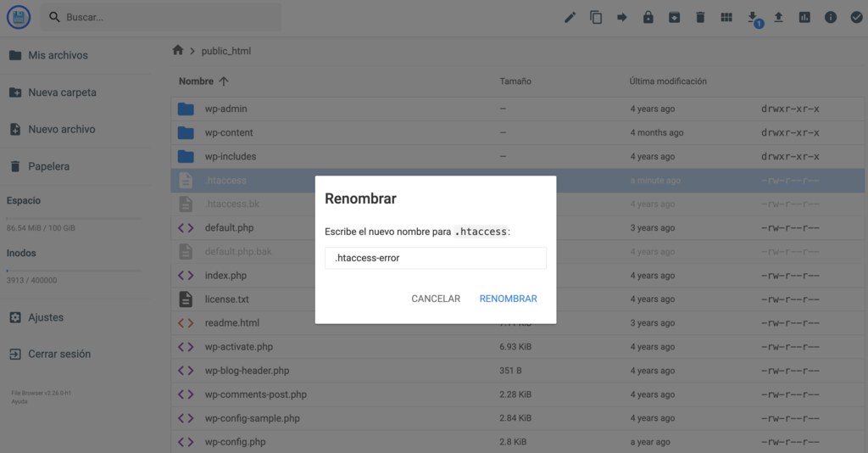Click the archive icon in toolbar
The height and width of the screenshot is (453, 868).
(x=674, y=18)
